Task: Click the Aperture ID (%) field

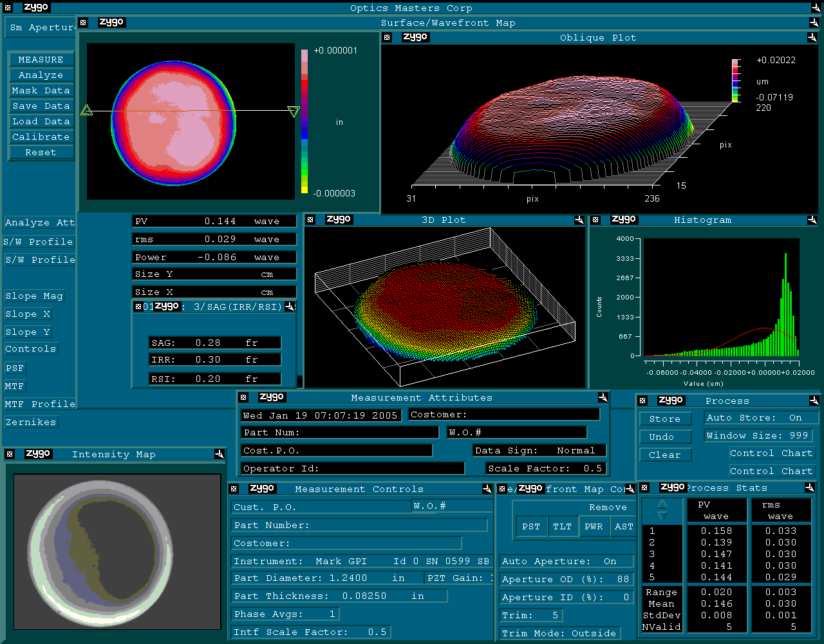Action: click(x=566, y=598)
